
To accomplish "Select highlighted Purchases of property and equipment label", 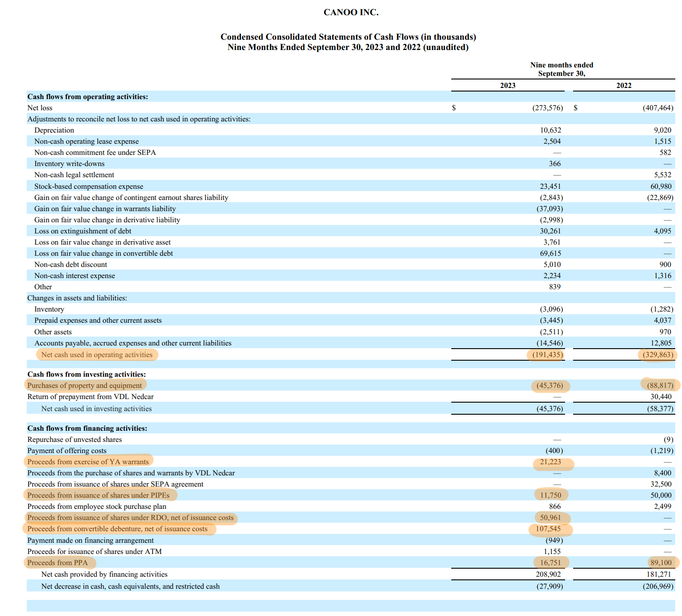I will [x=84, y=386].
